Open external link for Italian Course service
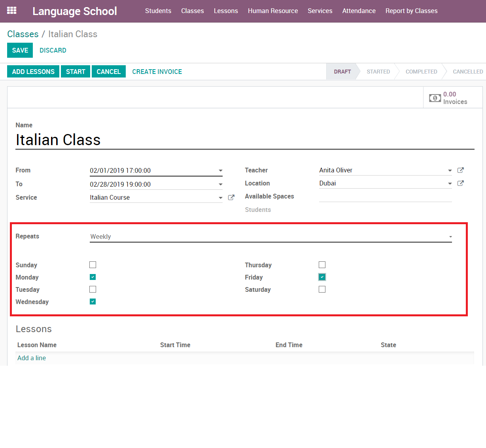 tap(231, 197)
